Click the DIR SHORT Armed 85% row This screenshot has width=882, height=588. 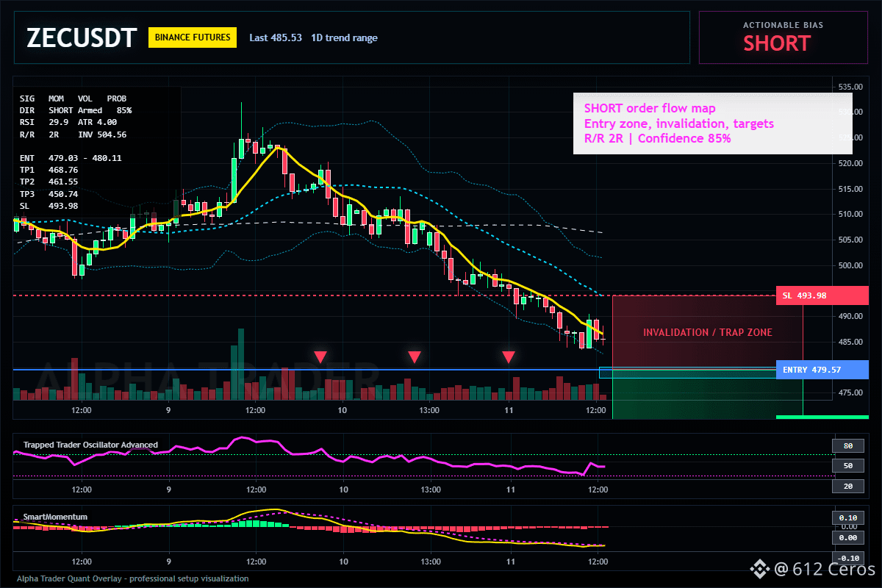76,110
